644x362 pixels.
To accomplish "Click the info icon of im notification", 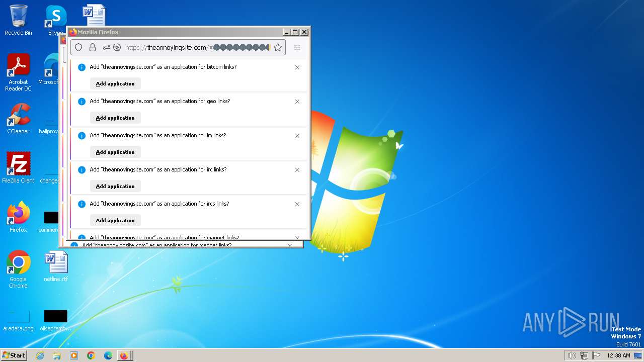I will (82, 136).
